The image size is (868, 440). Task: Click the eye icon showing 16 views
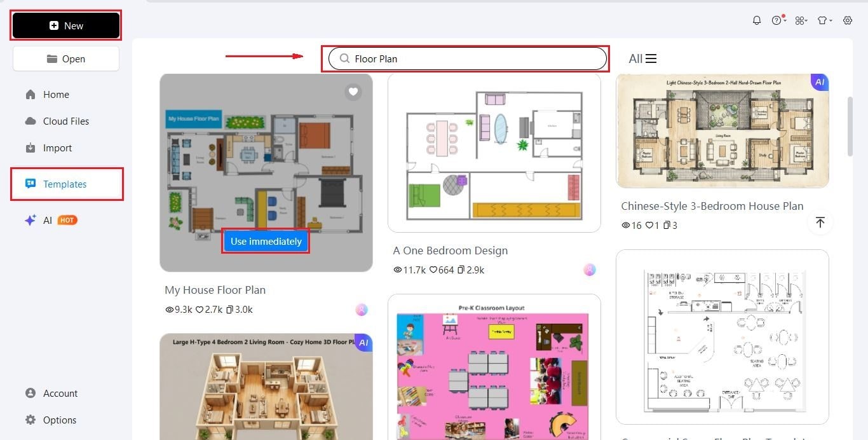click(625, 226)
